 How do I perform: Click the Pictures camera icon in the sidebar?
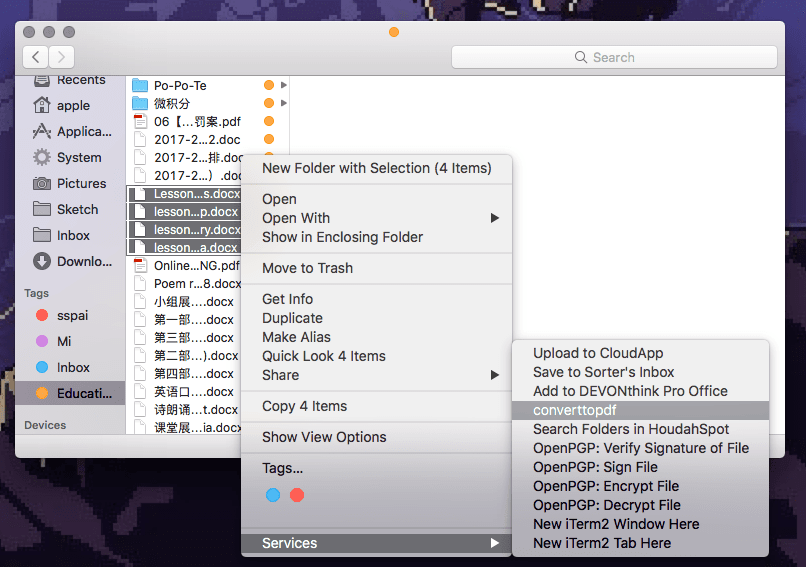click(42, 183)
